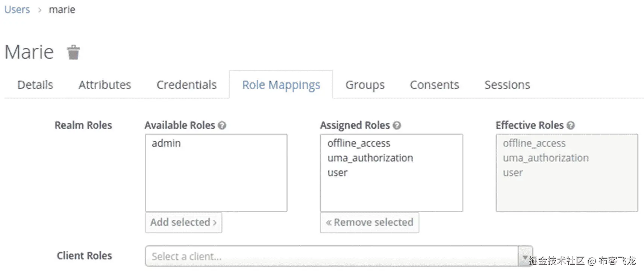This screenshot has height=274, width=644.
Task: Delete user Marie with trash icon
Action: [x=73, y=52]
